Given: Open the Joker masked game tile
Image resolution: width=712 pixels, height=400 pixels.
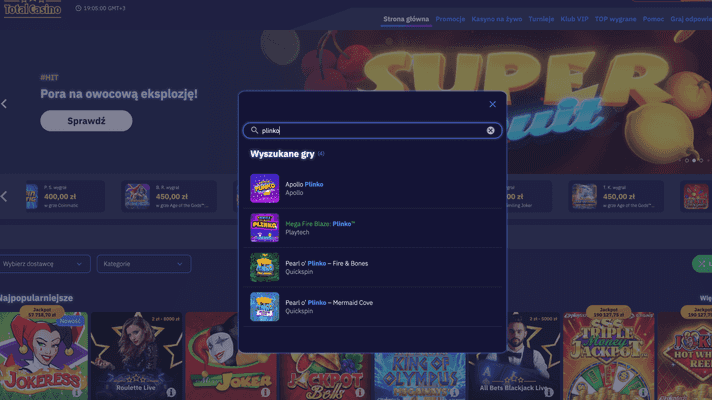Looking at the screenshot, I should pos(231,356).
